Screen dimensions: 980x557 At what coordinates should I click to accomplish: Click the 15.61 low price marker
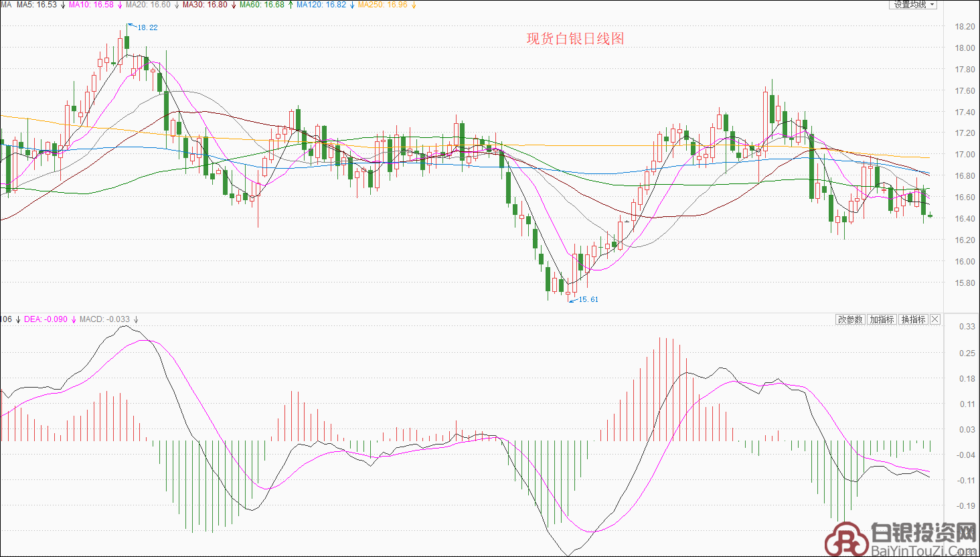coord(588,299)
